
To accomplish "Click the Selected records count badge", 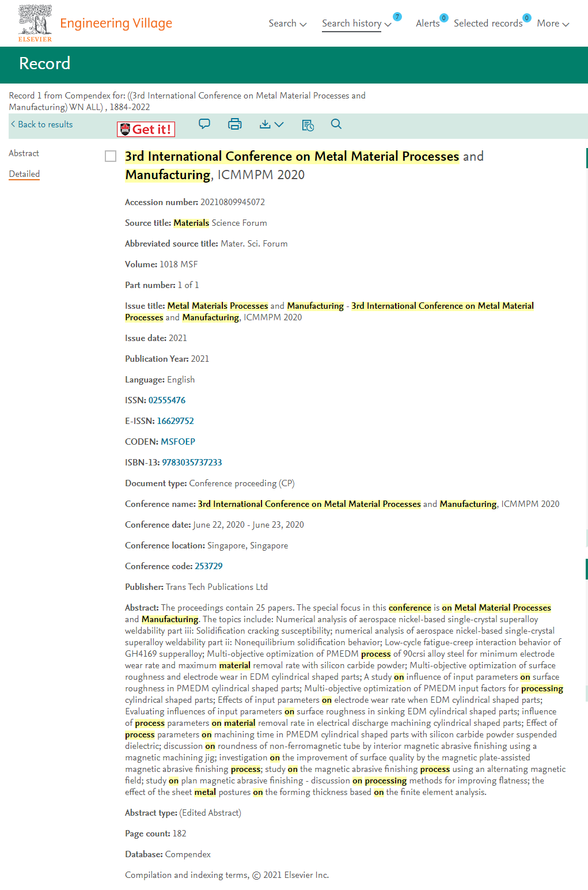I will (x=527, y=18).
